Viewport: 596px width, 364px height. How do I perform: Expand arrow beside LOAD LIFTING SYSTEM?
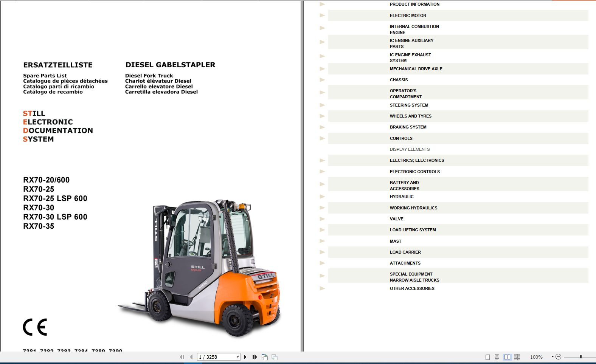pos(322,230)
